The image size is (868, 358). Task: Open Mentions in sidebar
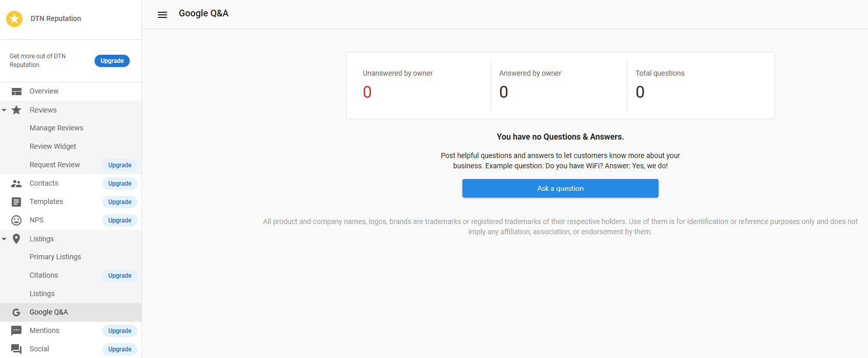tap(44, 330)
